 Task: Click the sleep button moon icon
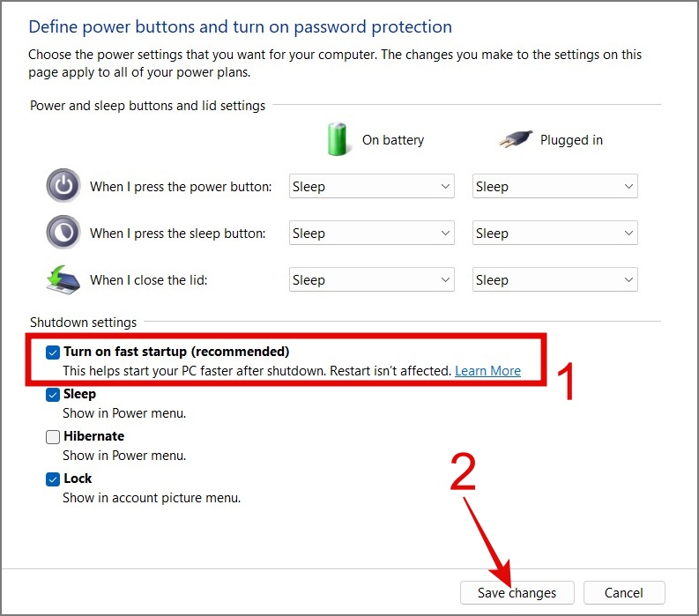pos(63,233)
